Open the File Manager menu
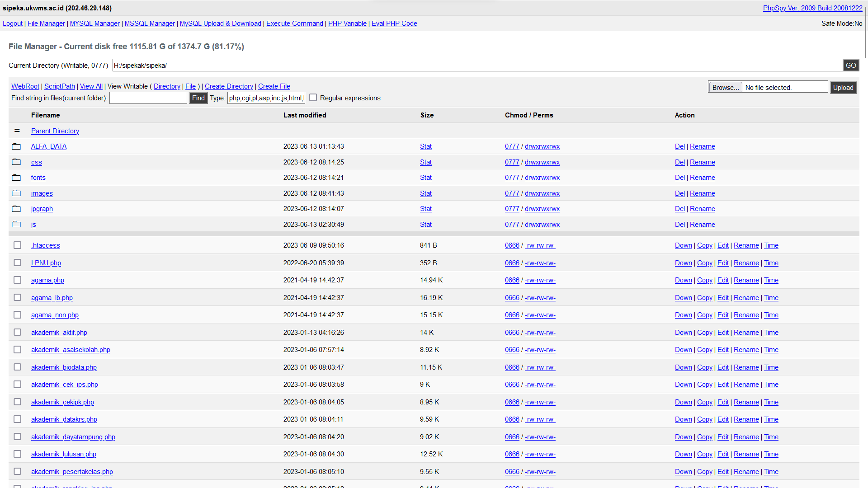This screenshot has height=488, width=868. pos(46,23)
